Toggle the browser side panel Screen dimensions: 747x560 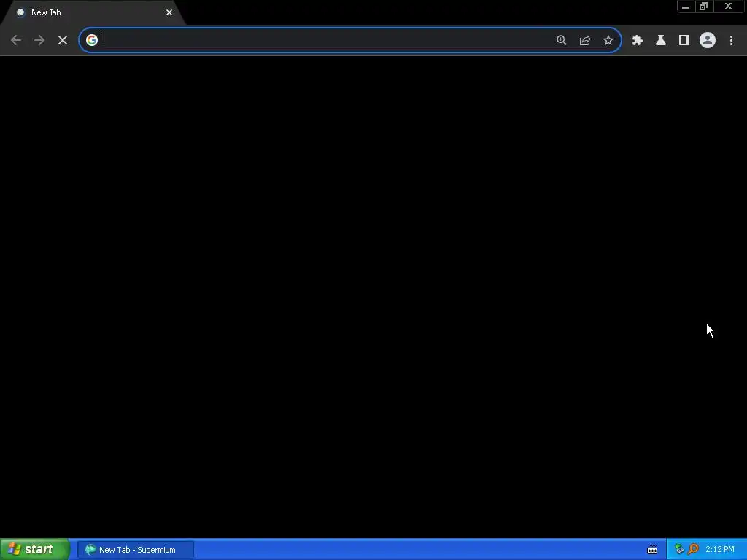click(684, 41)
